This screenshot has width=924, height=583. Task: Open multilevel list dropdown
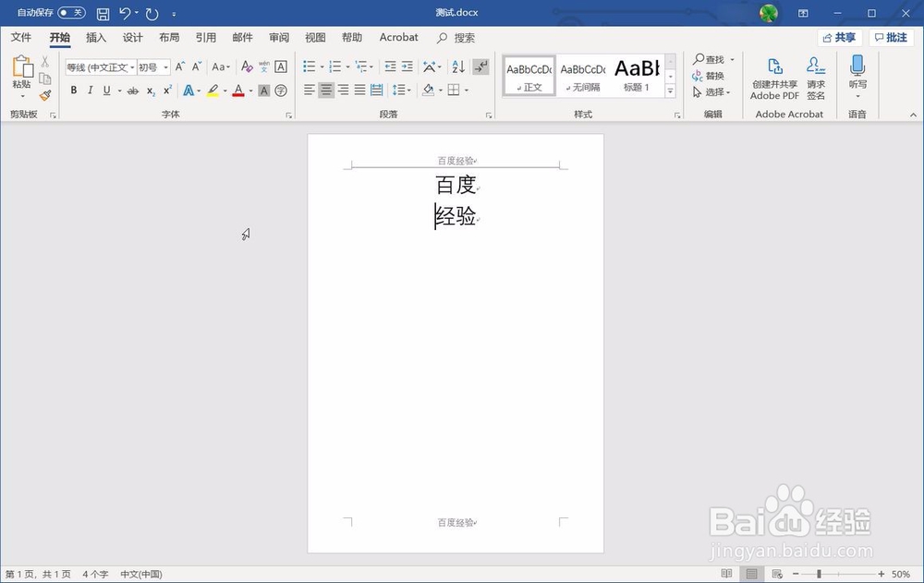[371, 67]
